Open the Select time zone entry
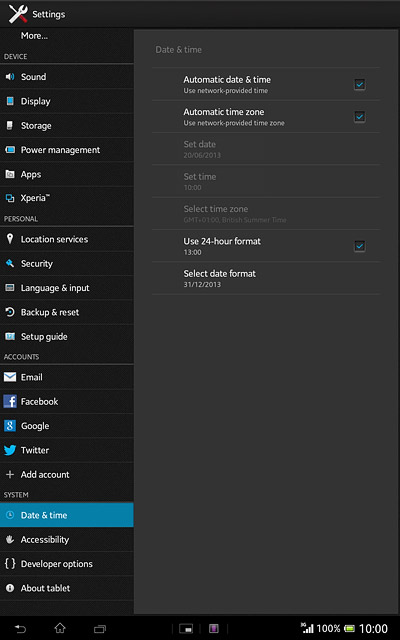The height and width of the screenshot is (640, 400). click(266, 213)
